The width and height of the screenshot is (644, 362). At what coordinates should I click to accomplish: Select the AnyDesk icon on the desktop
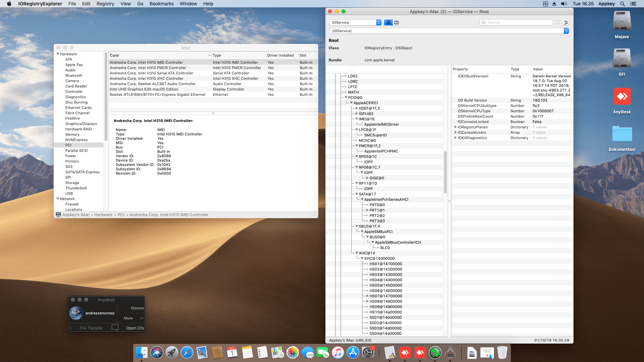pos(622,100)
